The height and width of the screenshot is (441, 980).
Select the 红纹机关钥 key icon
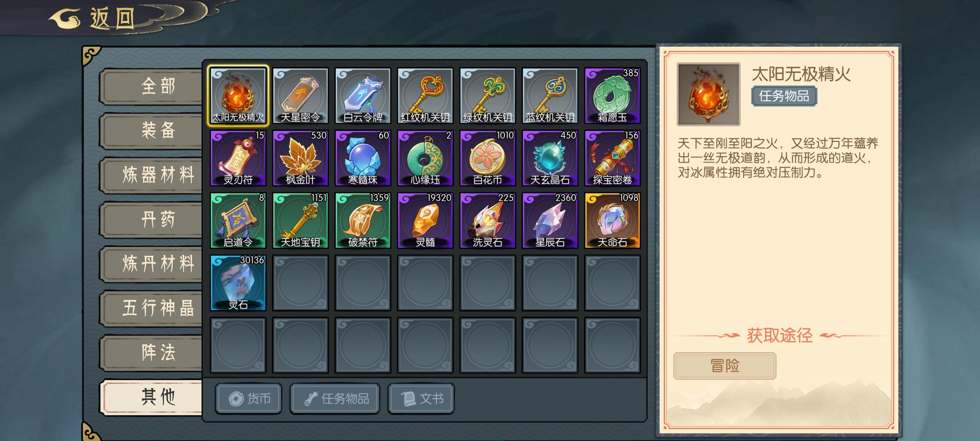coord(425,96)
